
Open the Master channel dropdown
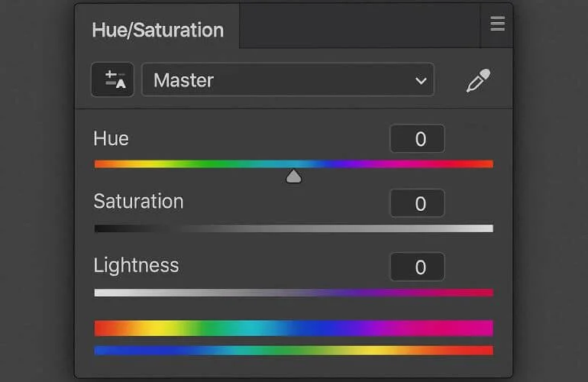(287, 80)
